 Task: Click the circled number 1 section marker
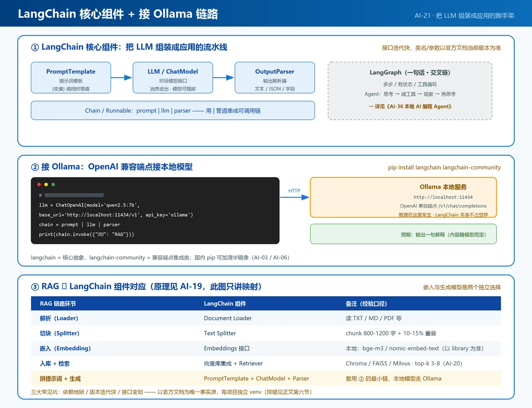pos(35,48)
